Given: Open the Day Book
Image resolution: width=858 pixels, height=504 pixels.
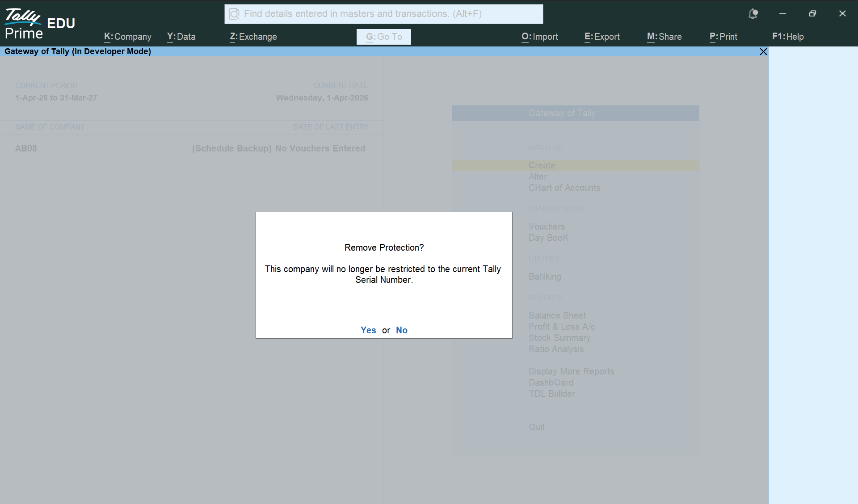Looking at the screenshot, I should click(x=548, y=238).
